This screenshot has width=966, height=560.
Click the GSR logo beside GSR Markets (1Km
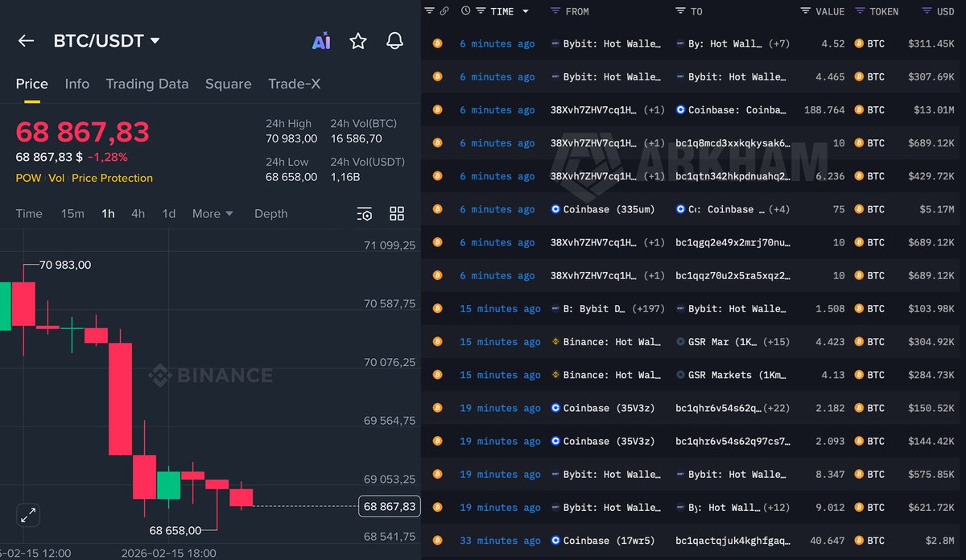(x=680, y=375)
